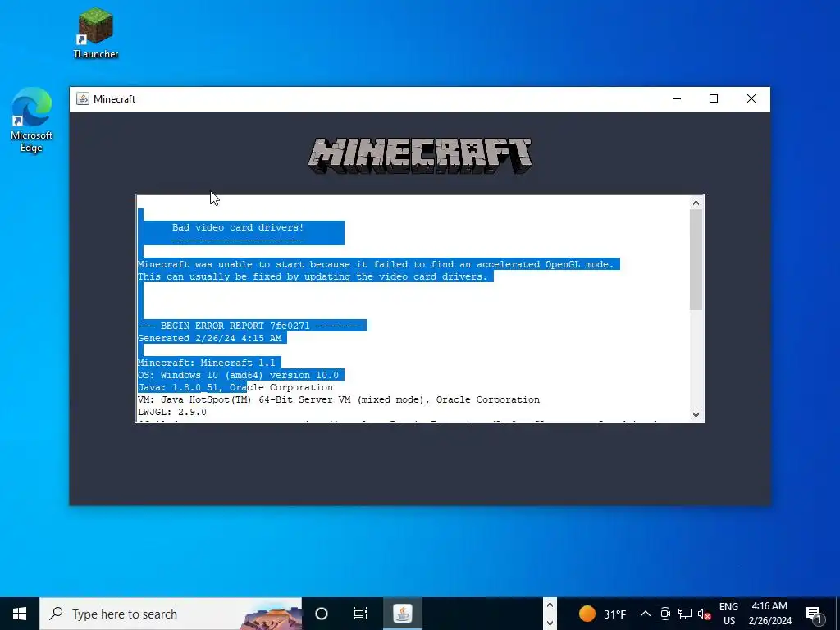Image resolution: width=840 pixels, height=630 pixels.
Task: Open the Windows Start menu
Action: 20,614
